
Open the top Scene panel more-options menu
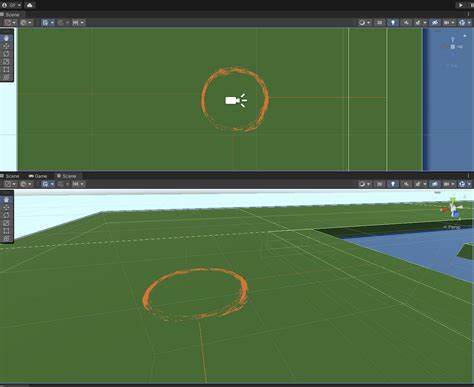[469, 14]
